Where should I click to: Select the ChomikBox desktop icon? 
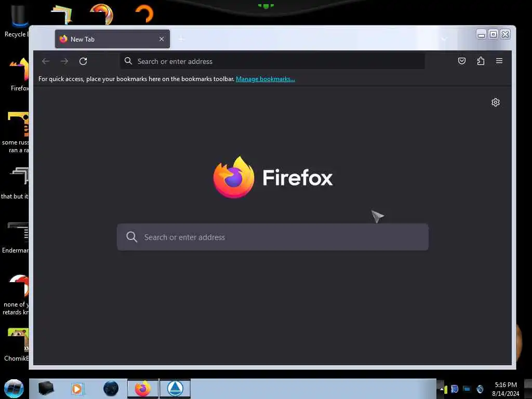(x=17, y=345)
